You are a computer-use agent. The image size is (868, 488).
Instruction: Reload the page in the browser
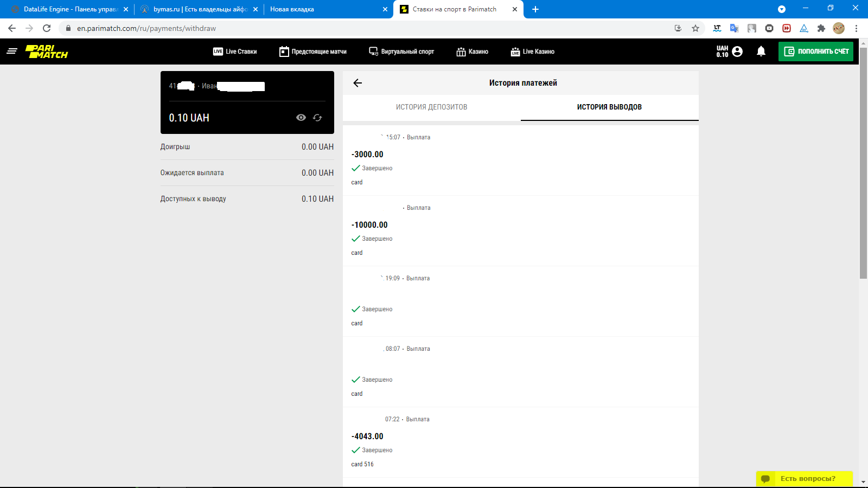[47, 28]
